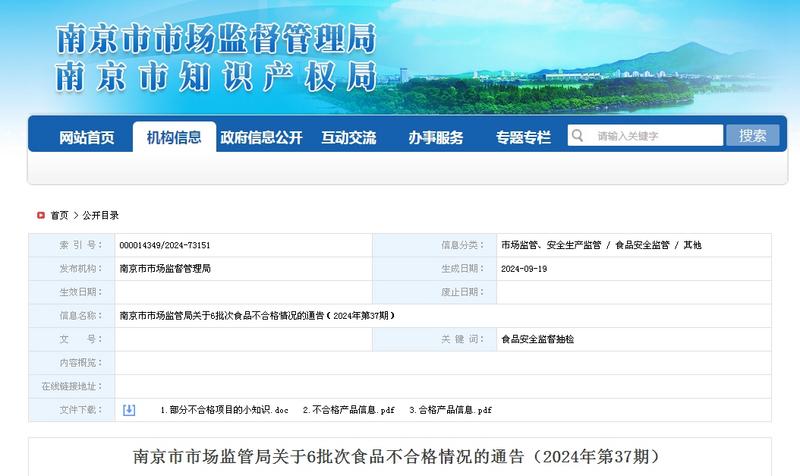Click the 废止日期 field label

462,292
